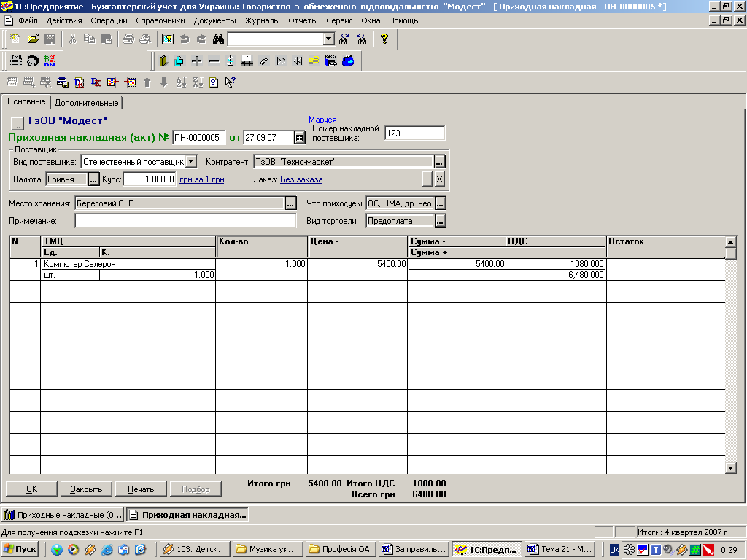Select the Компютер Селерон table cell
747x560 pixels.
[128, 264]
